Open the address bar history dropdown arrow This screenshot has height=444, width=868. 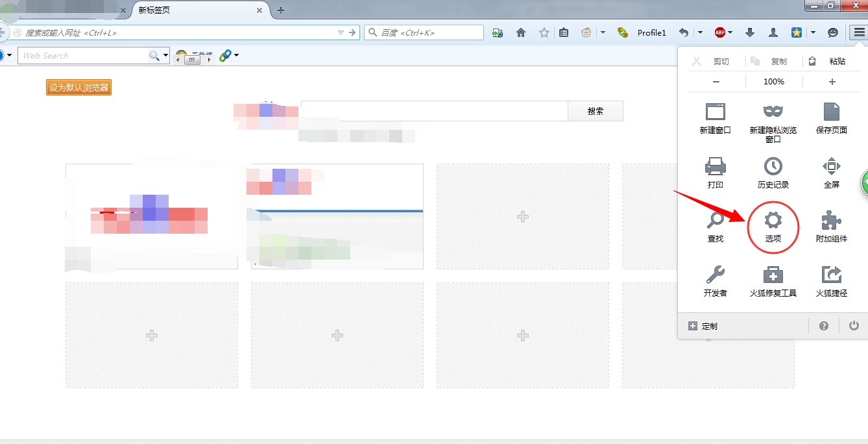(341, 32)
